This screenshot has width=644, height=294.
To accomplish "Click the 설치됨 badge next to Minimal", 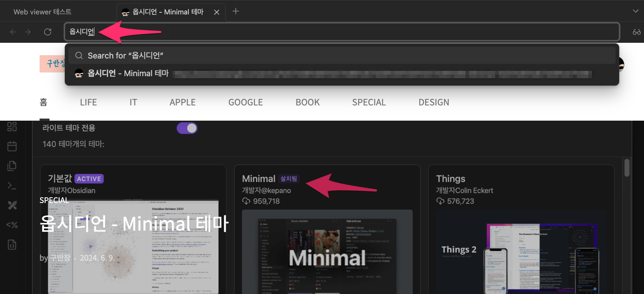I will tap(289, 179).
